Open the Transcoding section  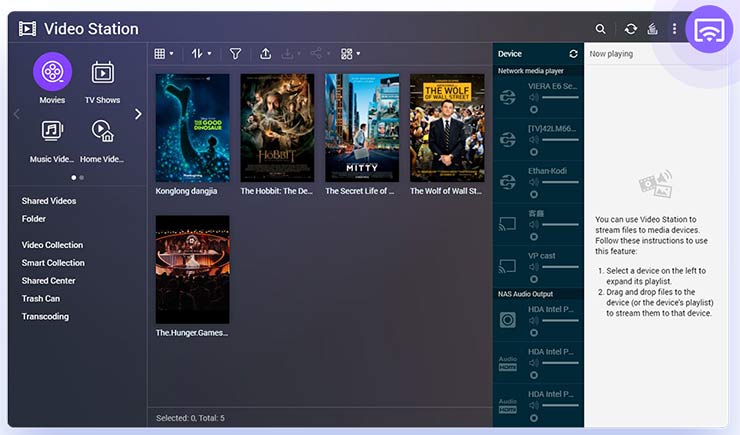[x=45, y=317]
